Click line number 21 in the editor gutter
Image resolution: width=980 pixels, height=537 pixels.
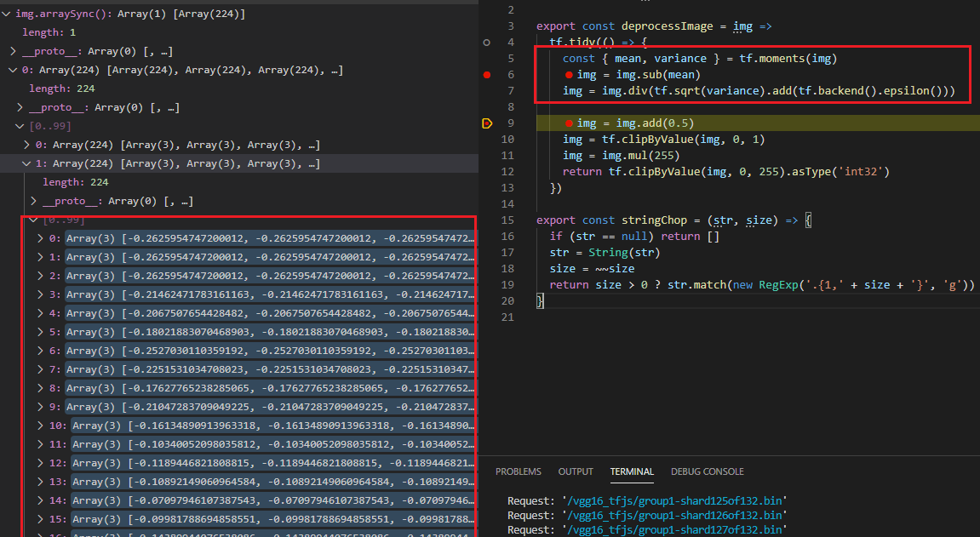[x=507, y=317]
